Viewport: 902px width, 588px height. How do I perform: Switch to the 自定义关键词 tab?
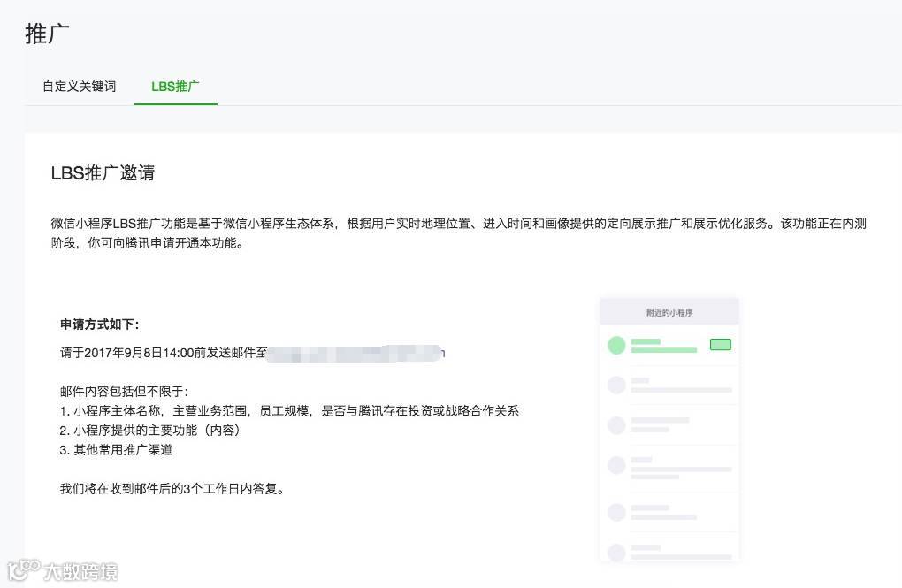pos(80,87)
